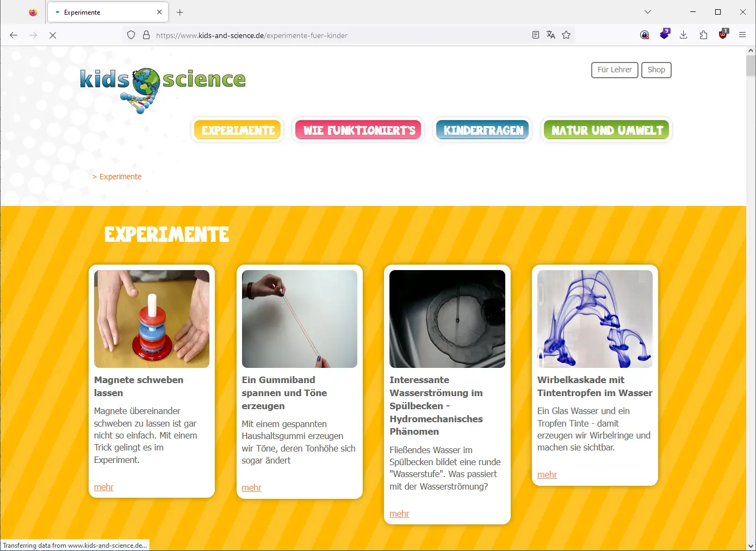Open Firefox hamburger application menu
The width and height of the screenshot is (756, 551).
click(742, 35)
